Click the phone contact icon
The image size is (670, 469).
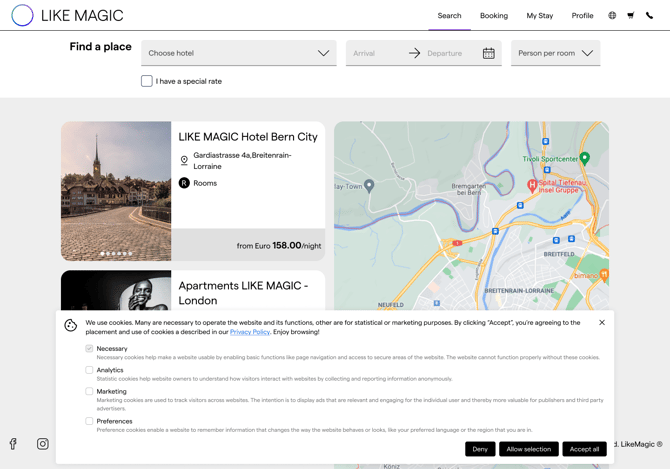[649, 16]
